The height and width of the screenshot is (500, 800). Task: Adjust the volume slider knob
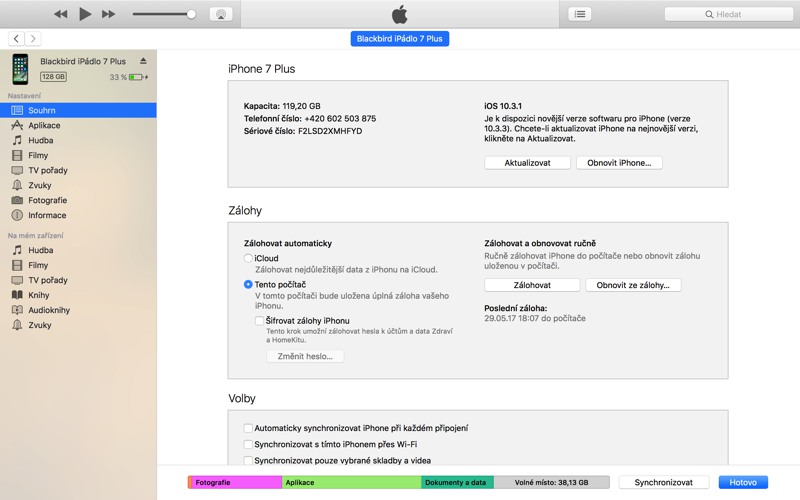[x=191, y=14]
